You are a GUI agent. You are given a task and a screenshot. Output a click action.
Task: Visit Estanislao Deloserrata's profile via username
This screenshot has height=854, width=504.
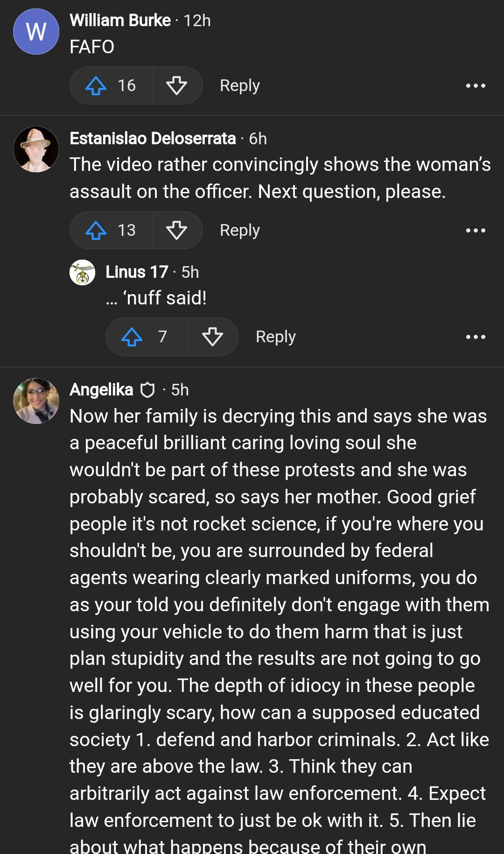pos(153,139)
